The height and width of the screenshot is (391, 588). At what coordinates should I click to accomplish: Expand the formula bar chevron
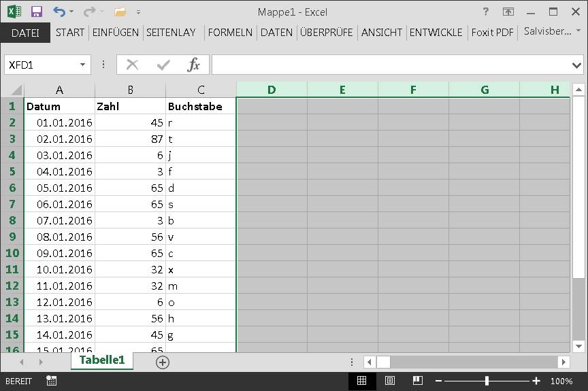(x=576, y=65)
